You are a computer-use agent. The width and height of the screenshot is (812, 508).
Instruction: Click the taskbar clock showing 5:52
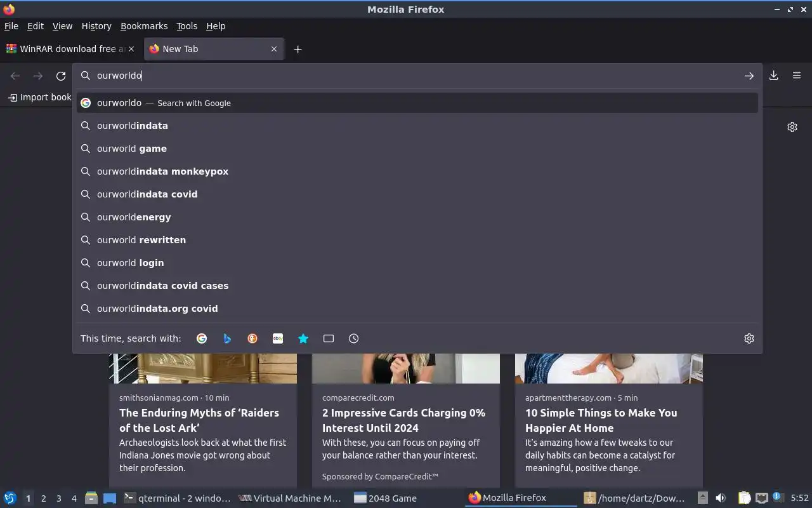799,498
